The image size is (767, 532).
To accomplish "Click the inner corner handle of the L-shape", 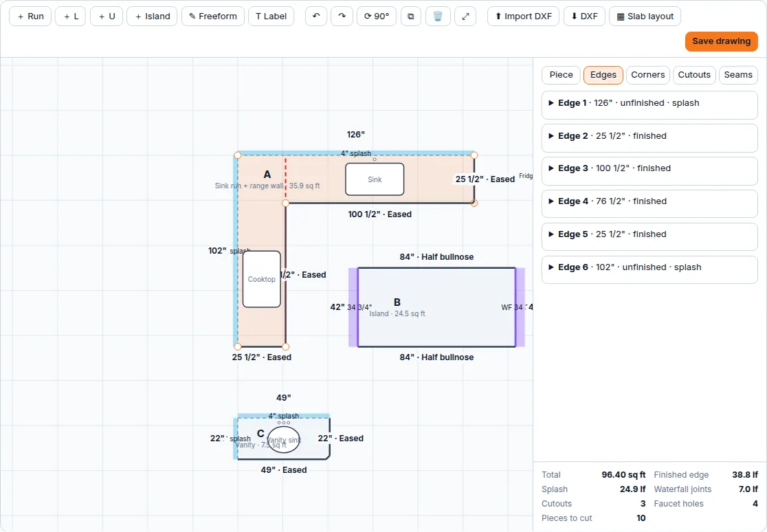I will [x=286, y=203].
